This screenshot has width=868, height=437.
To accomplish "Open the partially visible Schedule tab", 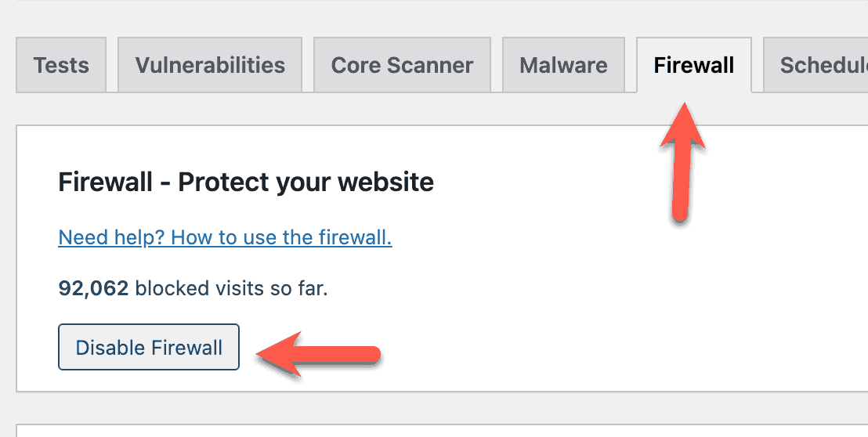I will pos(816,65).
